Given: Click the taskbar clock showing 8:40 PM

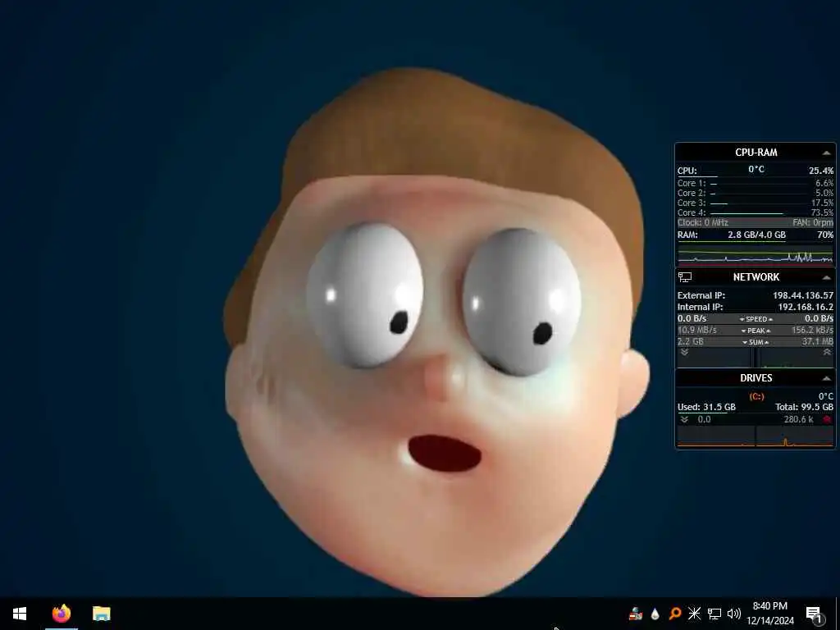Looking at the screenshot, I should click(769, 614).
